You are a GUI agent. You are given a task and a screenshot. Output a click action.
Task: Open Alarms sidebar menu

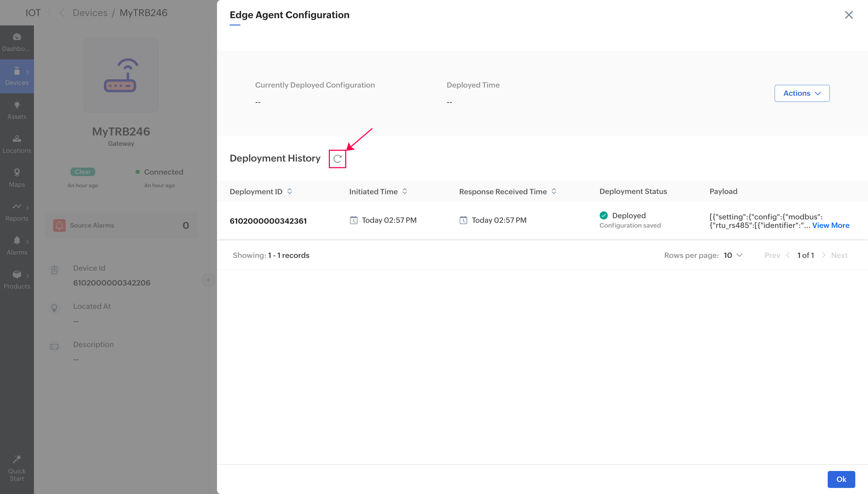[17, 246]
